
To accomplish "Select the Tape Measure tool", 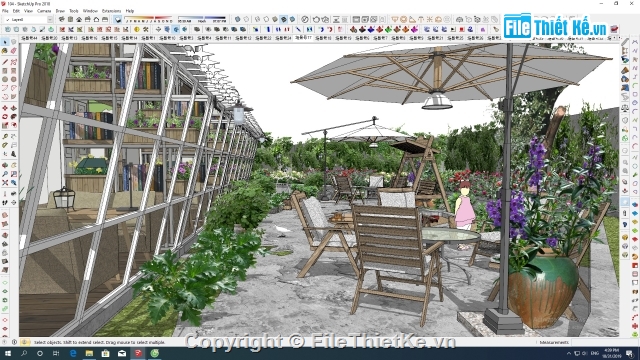I will (5, 136).
